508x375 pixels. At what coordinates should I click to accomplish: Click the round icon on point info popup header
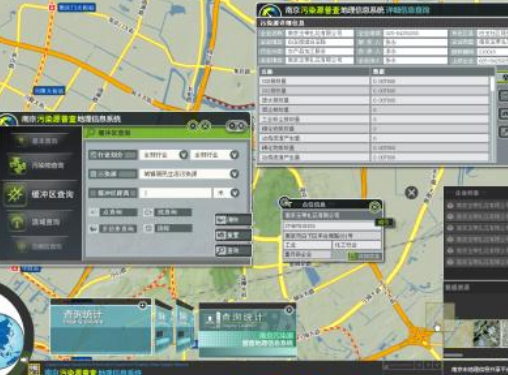pyautogui.click(x=375, y=207)
